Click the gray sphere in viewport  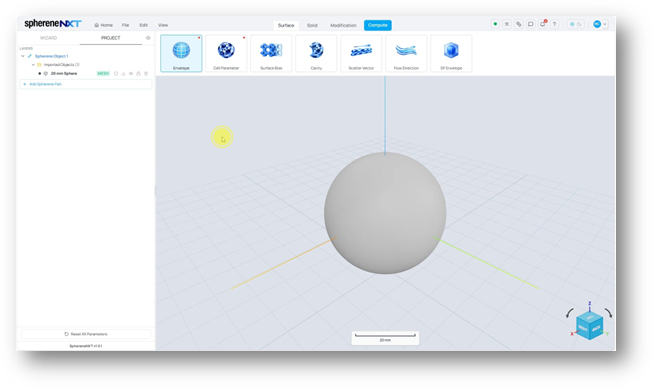pyautogui.click(x=385, y=213)
